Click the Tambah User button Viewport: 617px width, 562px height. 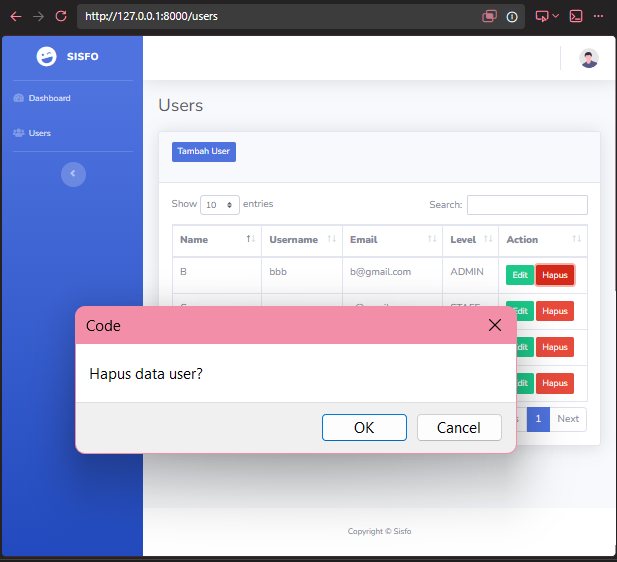point(204,152)
